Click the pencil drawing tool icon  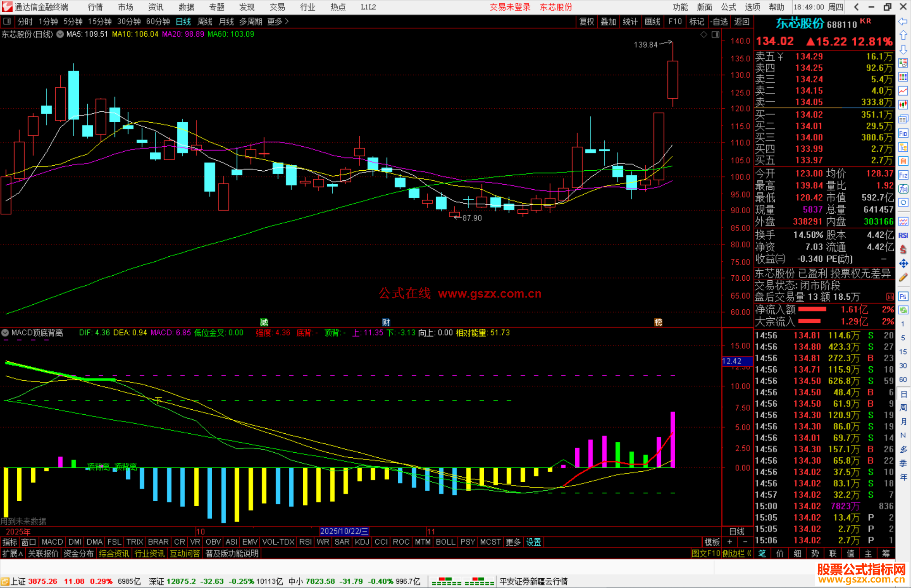click(903, 277)
